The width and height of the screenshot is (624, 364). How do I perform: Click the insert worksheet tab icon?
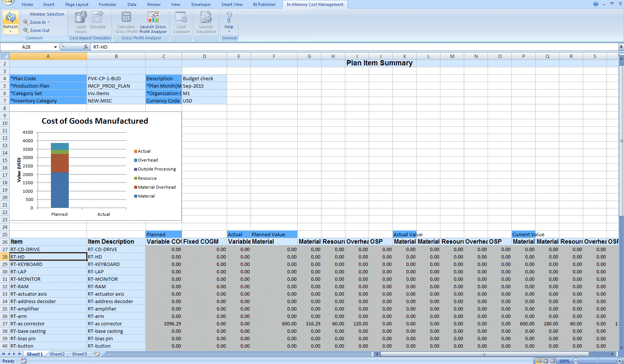pos(97,354)
